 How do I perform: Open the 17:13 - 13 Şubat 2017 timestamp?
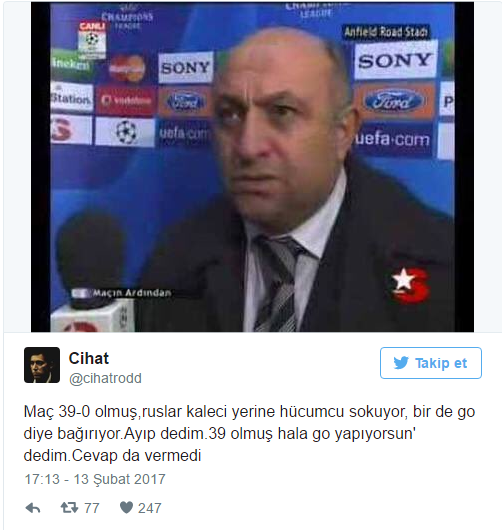(95, 479)
